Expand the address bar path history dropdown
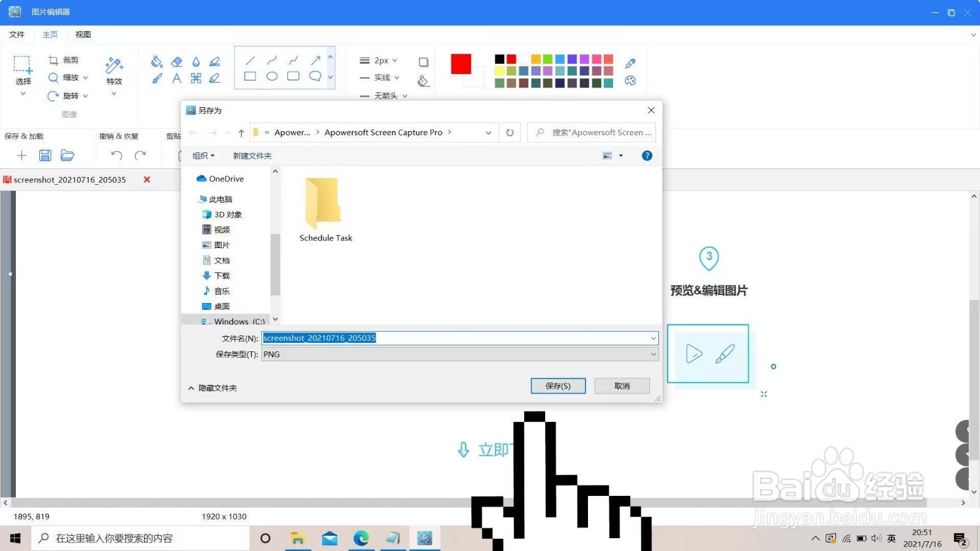Image resolution: width=980 pixels, height=551 pixels. point(488,133)
